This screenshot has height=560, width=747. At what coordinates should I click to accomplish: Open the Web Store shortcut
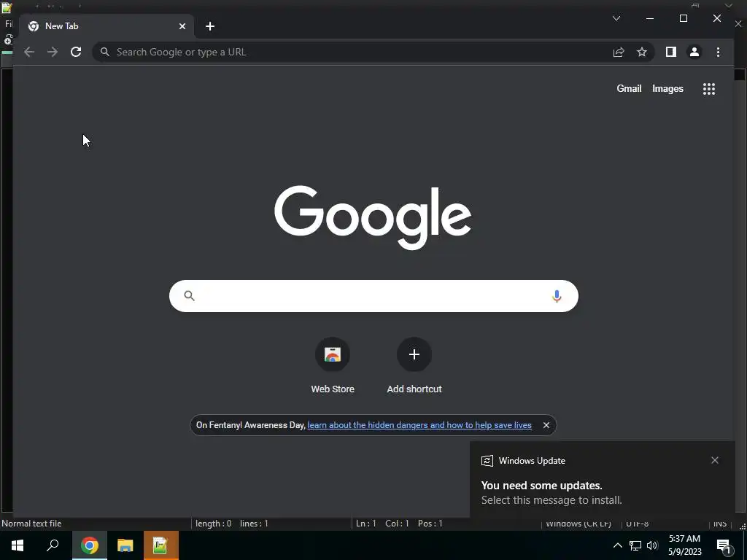coord(333,366)
